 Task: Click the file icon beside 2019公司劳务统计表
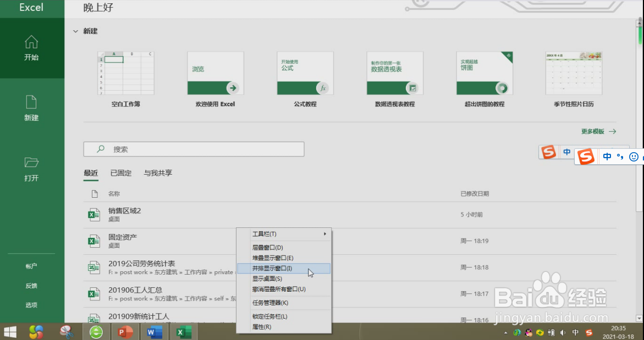(94, 267)
